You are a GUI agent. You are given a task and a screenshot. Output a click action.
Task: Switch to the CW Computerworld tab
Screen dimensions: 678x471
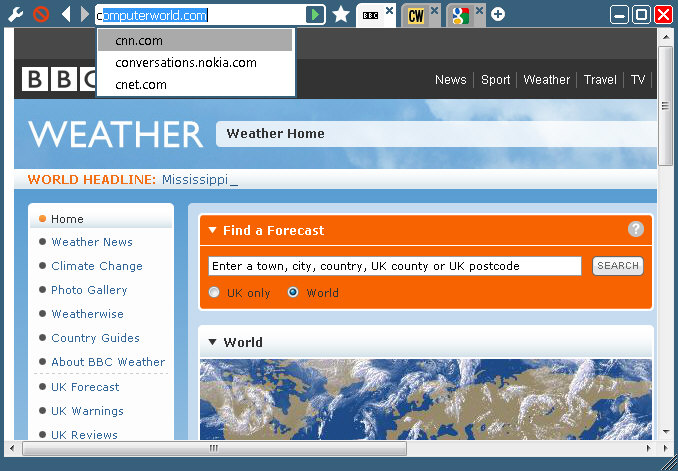coord(416,16)
